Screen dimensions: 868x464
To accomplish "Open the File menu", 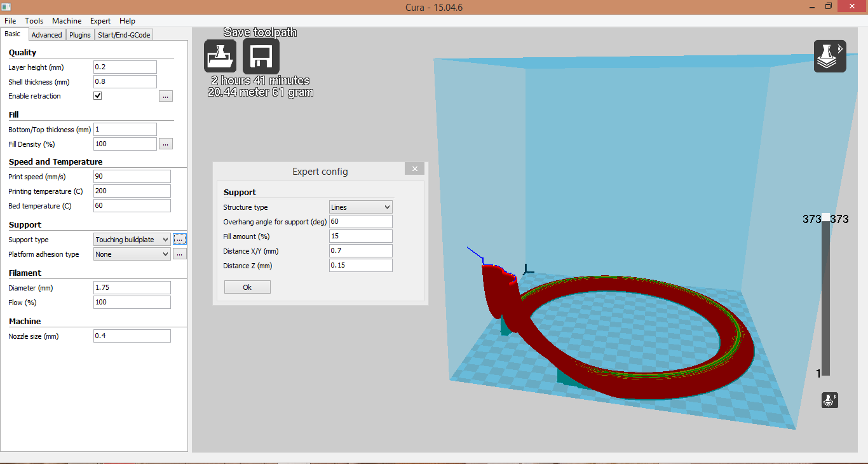I will (x=10, y=21).
